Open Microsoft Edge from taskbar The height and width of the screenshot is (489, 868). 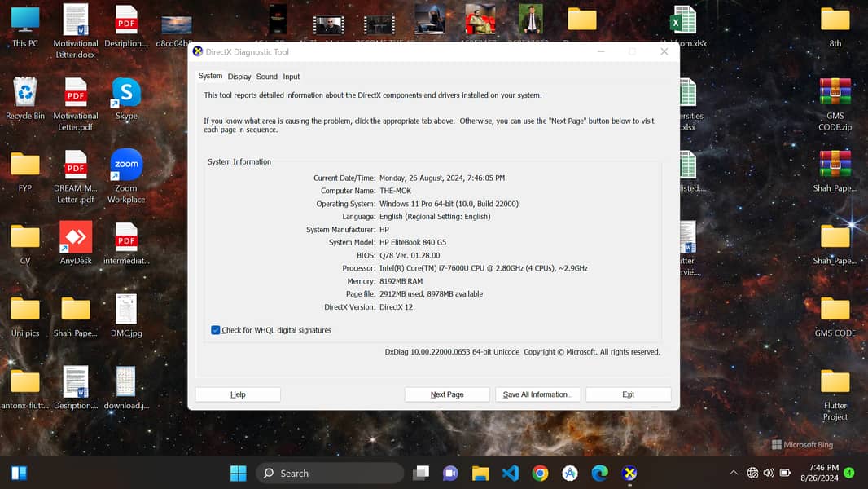coord(599,473)
